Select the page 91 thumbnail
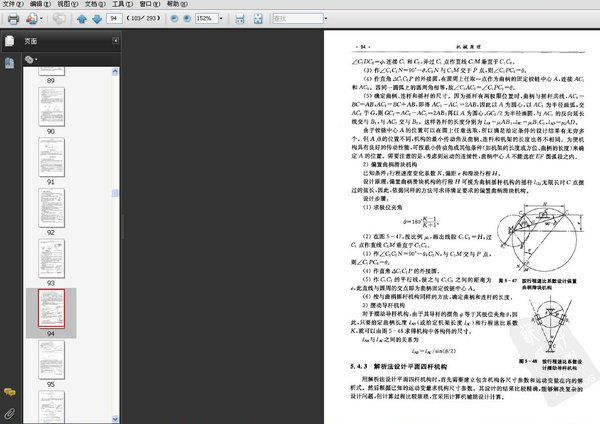Screen dimensions: 600x424 tap(51, 157)
